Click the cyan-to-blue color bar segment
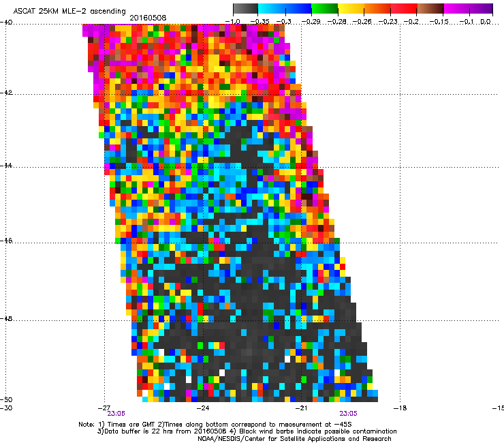Screen dimensions: 504x443 tap(285, 9)
